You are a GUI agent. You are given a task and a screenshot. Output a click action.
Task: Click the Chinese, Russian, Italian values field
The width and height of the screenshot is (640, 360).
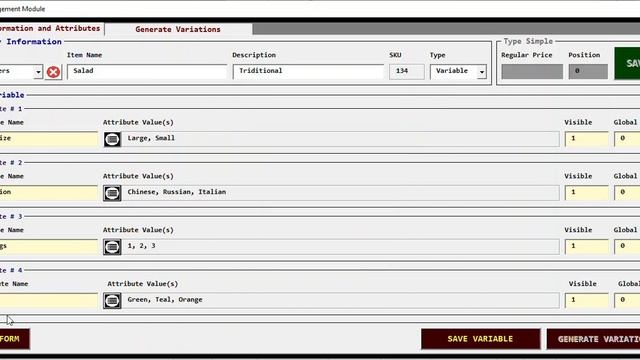pyautogui.click(x=341, y=193)
